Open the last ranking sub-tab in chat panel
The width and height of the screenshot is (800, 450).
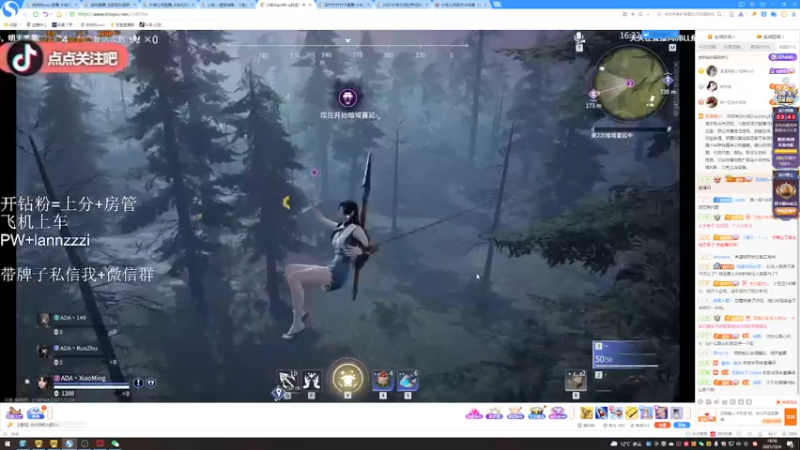coord(787,47)
